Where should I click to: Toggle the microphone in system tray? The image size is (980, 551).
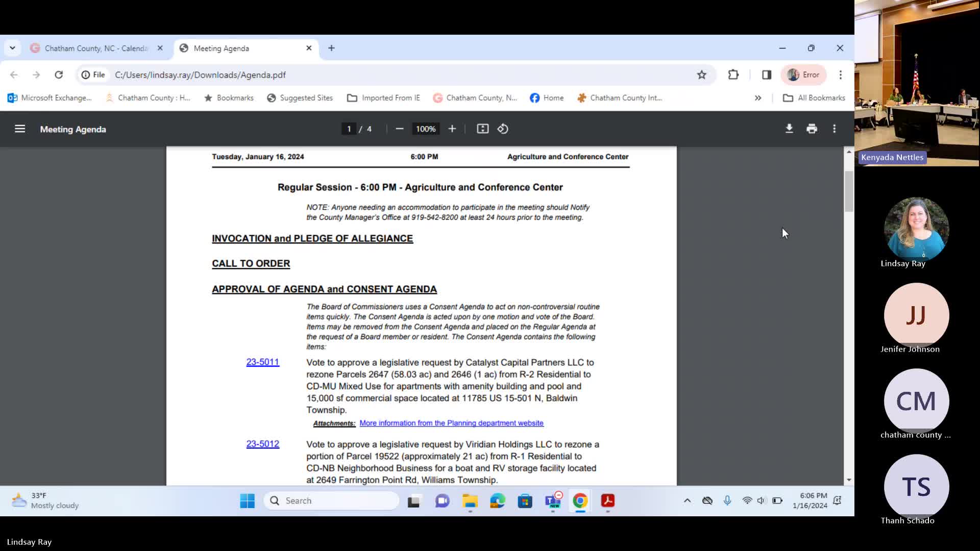coord(727,500)
